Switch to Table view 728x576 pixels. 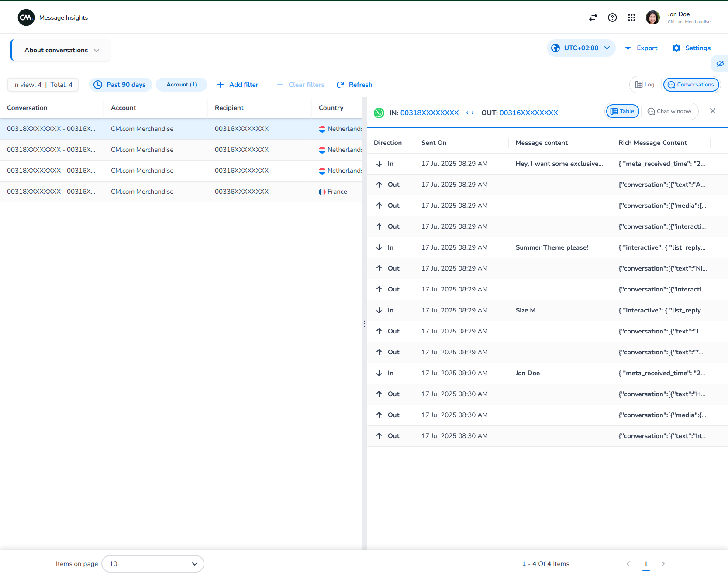[x=622, y=111]
